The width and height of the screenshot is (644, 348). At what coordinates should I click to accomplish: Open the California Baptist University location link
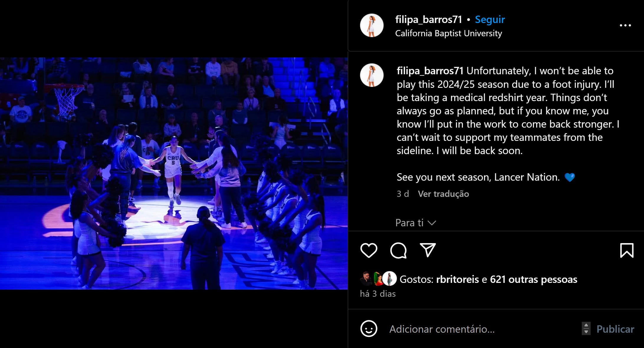[x=448, y=33]
